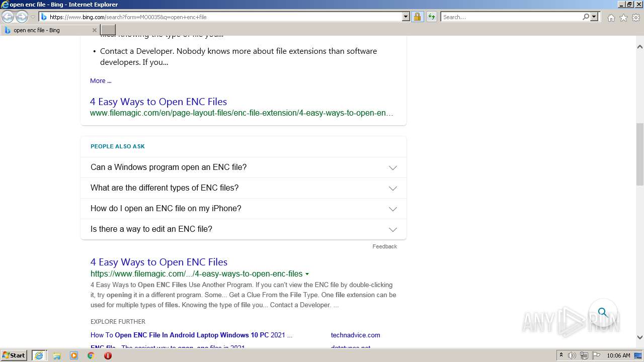The image size is (644, 362).
Task: Open the second '4 Easy Ways to Open ENC Files' result
Action: point(159,262)
